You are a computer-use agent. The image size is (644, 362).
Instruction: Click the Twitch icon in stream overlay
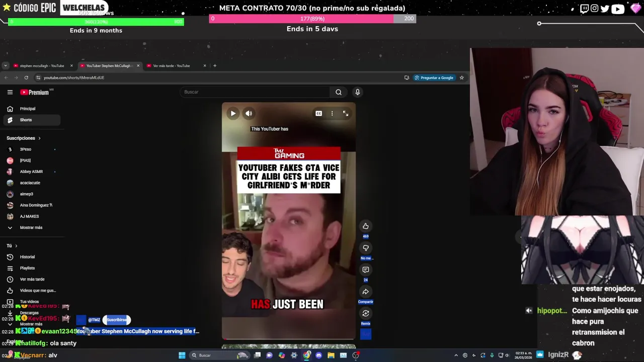[584, 9]
